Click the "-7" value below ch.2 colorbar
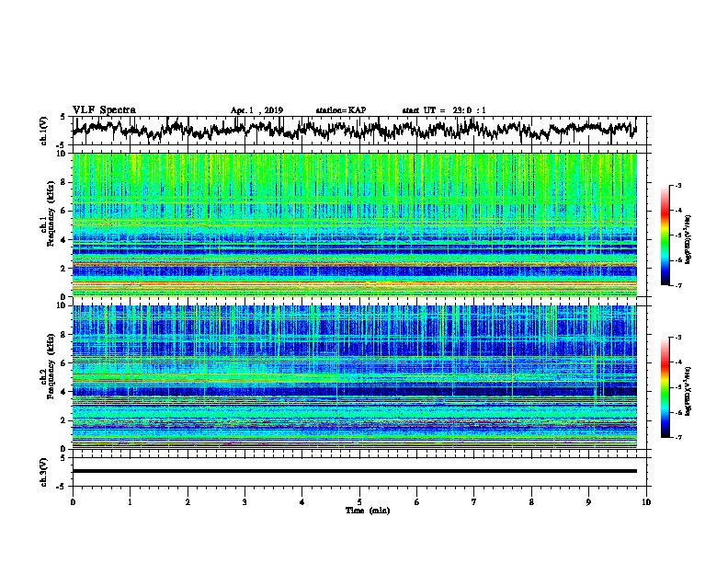 pos(677,437)
